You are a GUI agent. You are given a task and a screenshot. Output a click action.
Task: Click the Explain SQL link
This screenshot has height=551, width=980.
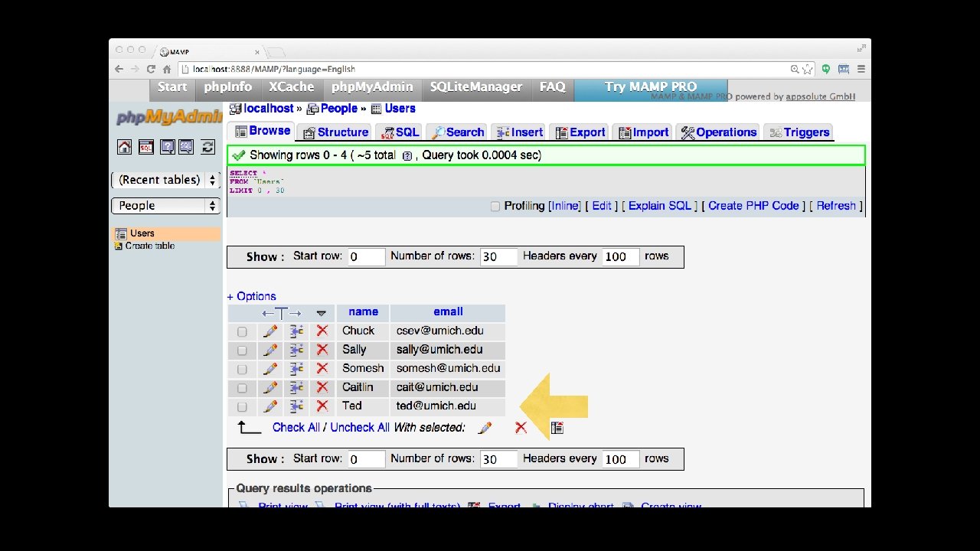pos(659,206)
